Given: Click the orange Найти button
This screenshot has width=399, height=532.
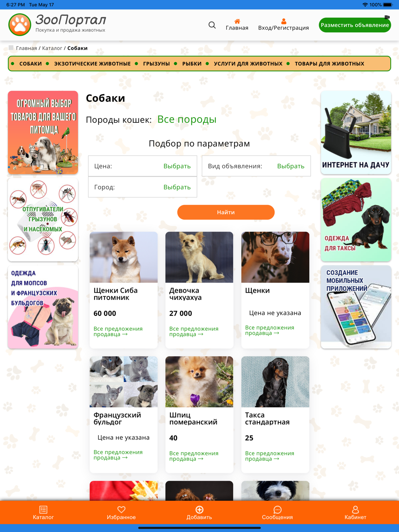Looking at the screenshot, I should coord(226,212).
